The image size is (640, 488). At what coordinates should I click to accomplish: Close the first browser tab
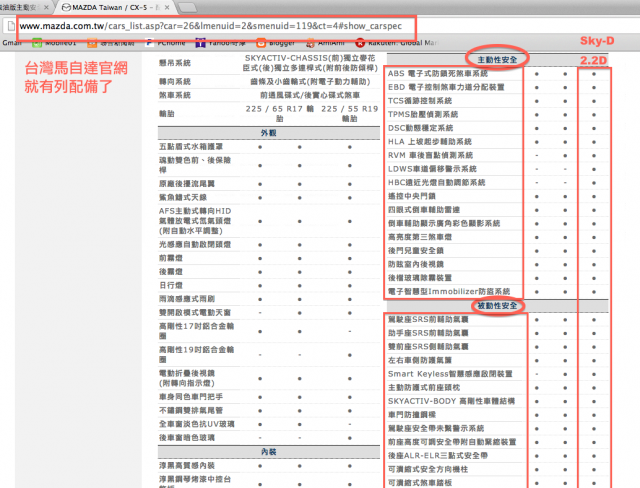(46, 8)
